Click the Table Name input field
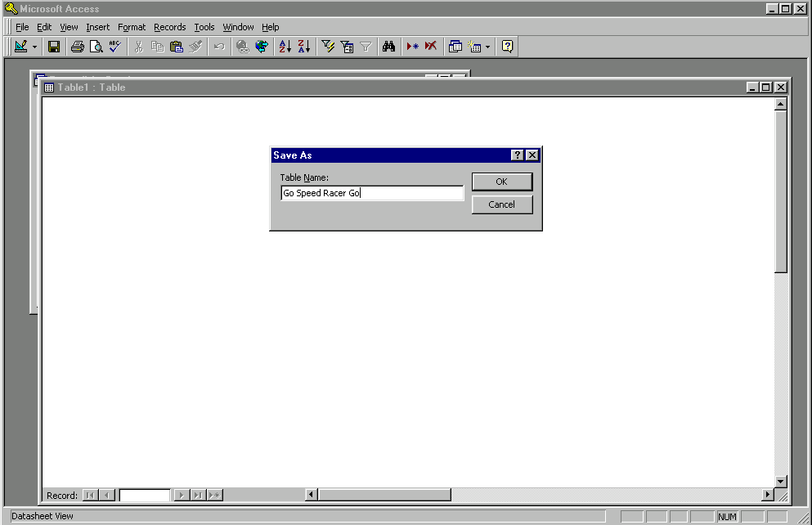This screenshot has width=812, height=525. click(x=372, y=193)
